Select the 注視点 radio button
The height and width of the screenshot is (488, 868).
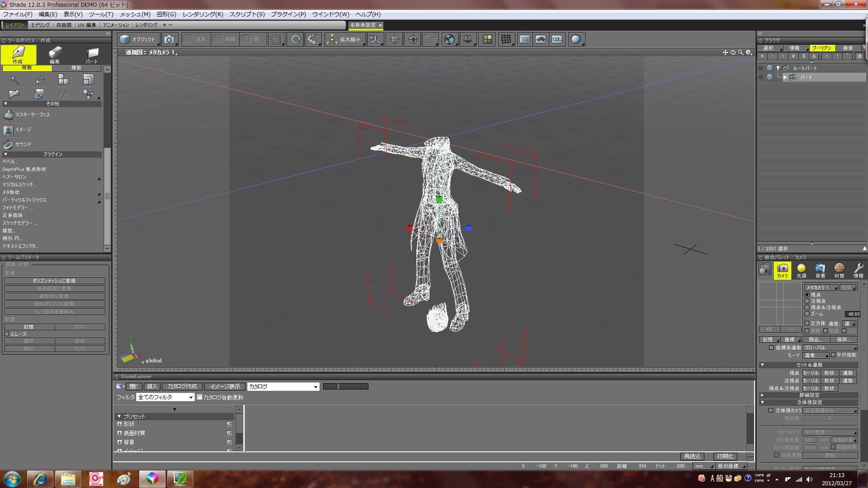tap(807, 301)
